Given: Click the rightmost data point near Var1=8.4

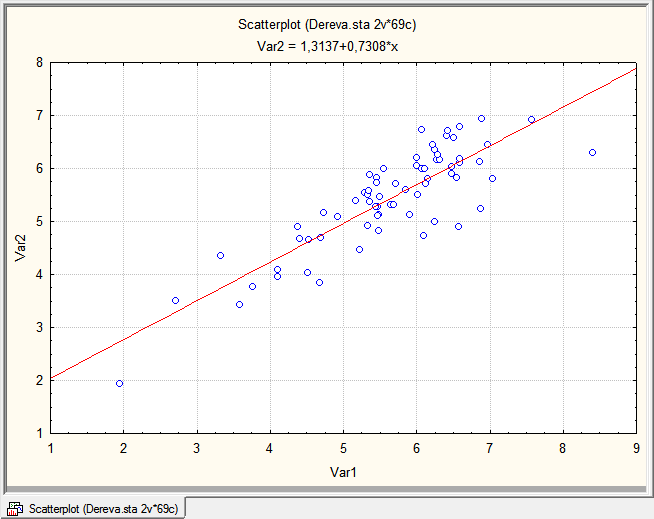Looking at the screenshot, I should point(592,153).
